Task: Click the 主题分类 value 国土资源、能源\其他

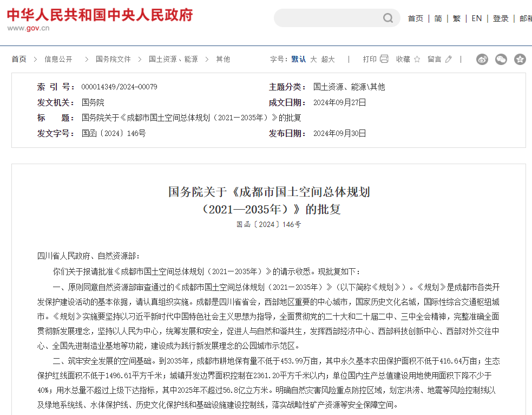Action: point(349,87)
